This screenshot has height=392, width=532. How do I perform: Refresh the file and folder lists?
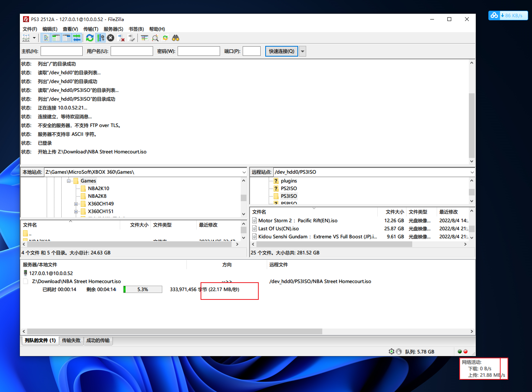[90, 38]
